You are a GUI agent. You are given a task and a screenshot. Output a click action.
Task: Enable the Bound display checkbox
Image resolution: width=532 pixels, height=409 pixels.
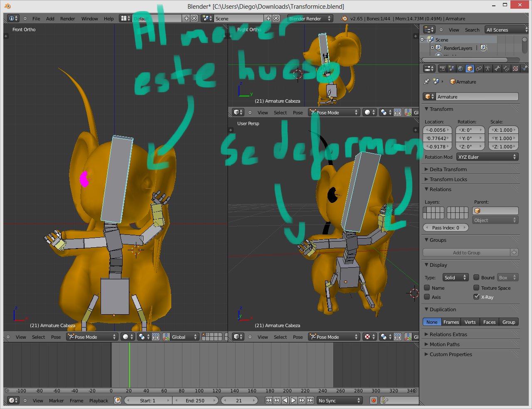(x=476, y=277)
